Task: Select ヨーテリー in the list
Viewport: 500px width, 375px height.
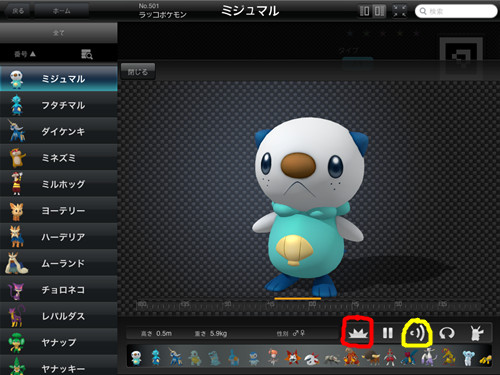Action: point(59,210)
